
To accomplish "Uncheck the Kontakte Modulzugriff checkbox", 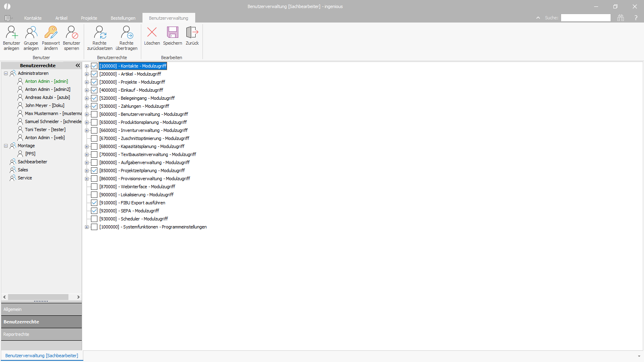I will (x=94, y=66).
